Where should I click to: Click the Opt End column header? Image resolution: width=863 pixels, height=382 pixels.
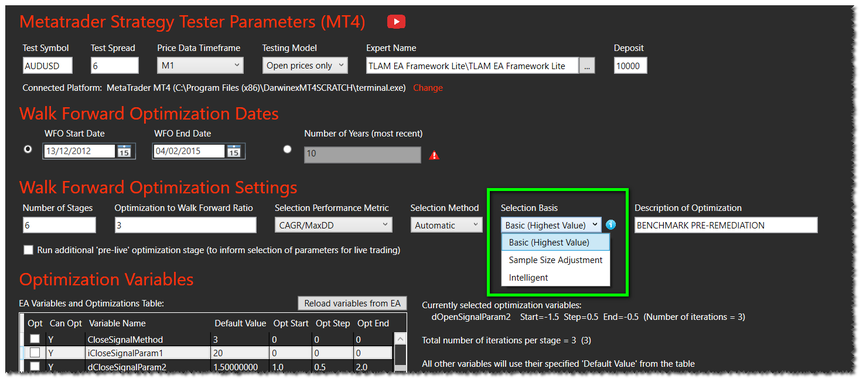(373, 323)
